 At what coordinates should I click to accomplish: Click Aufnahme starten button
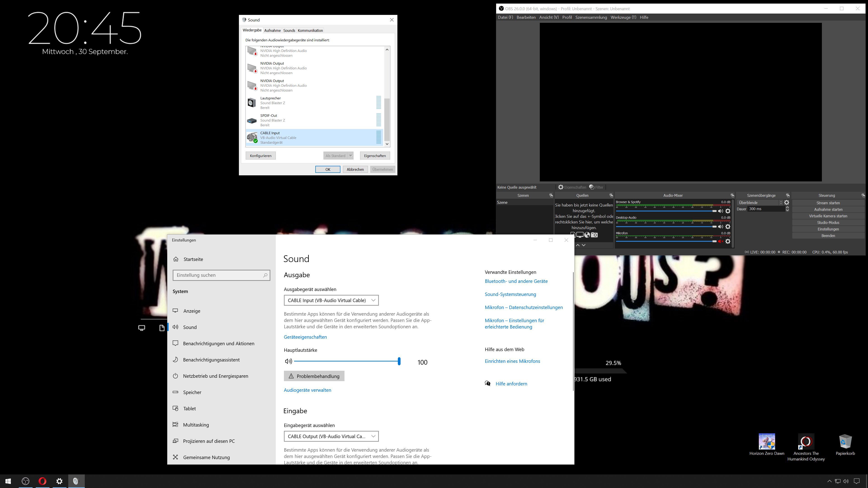click(x=828, y=209)
